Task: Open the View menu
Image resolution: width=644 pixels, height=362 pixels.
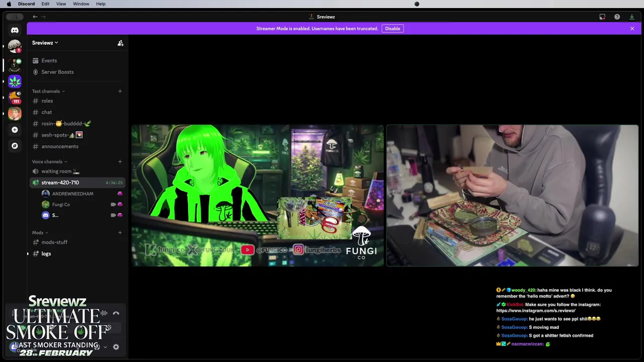Action: tap(61, 4)
